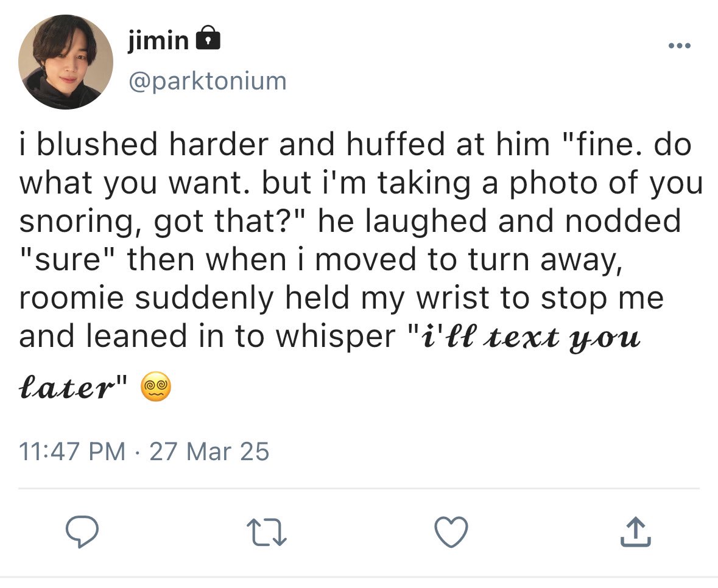
Task: Click the phrase "i blushed harder"
Action: click(x=144, y=144)
